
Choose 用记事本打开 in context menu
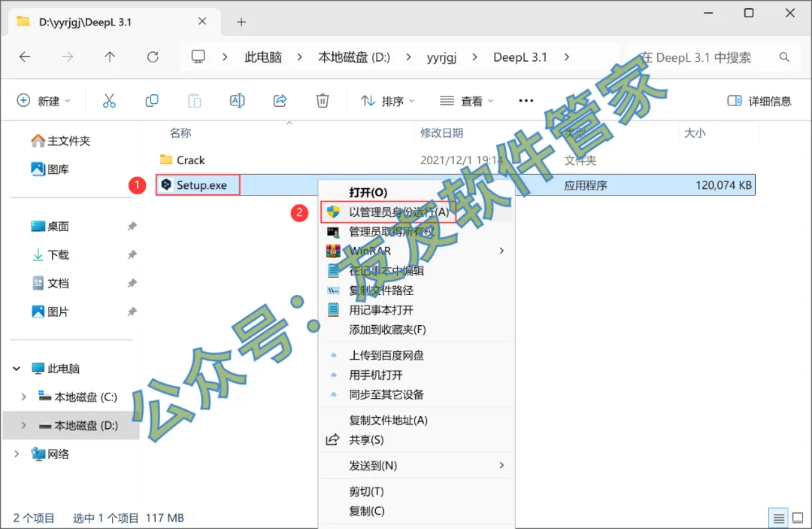point(417,310)
